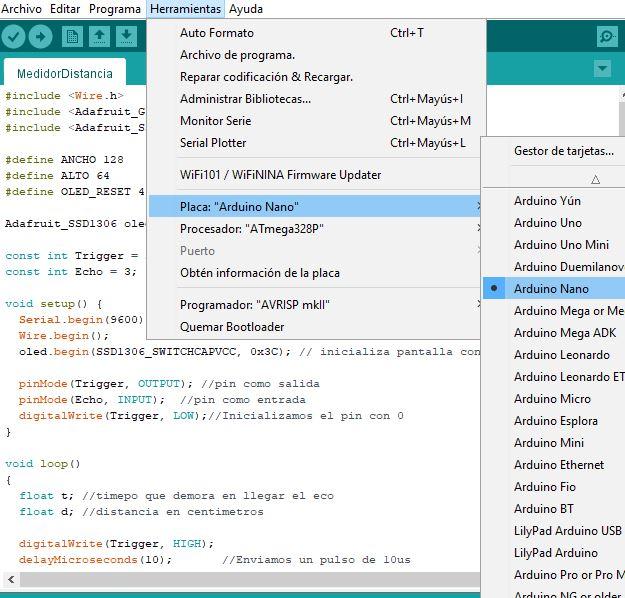Screen dimensions: 625x598
Task: Pick Arduino Mini from board list
Action: pyautogui.click(x=554, y=443)
